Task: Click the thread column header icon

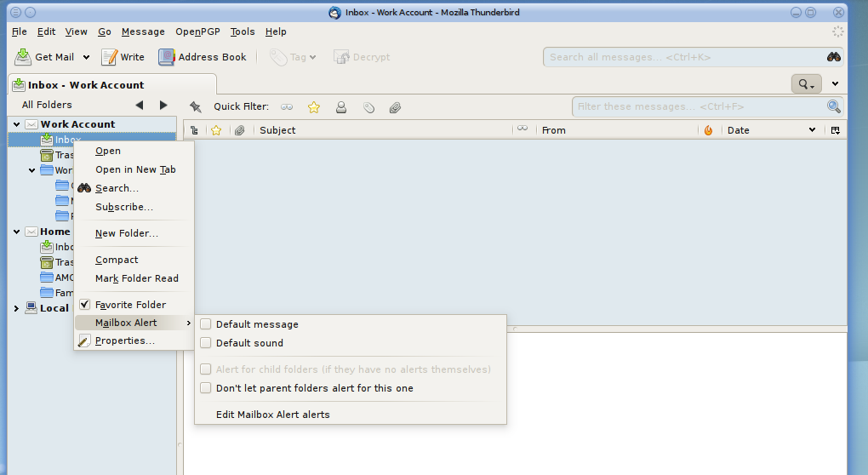Action: click(194, 130)
